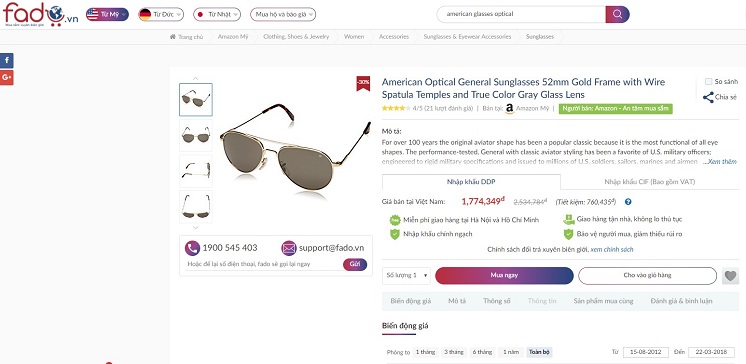Screen dimensions: 746x364
Task: Click the blue help question-mark icon
Action: 628,202
